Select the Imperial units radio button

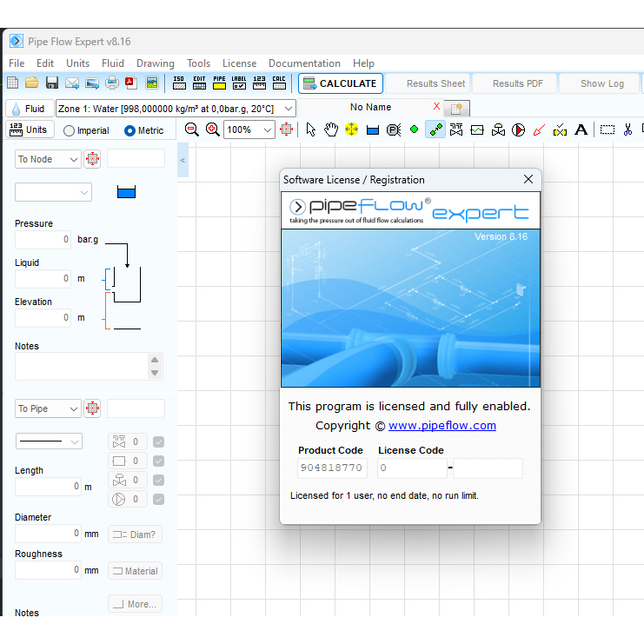point(69,130)
